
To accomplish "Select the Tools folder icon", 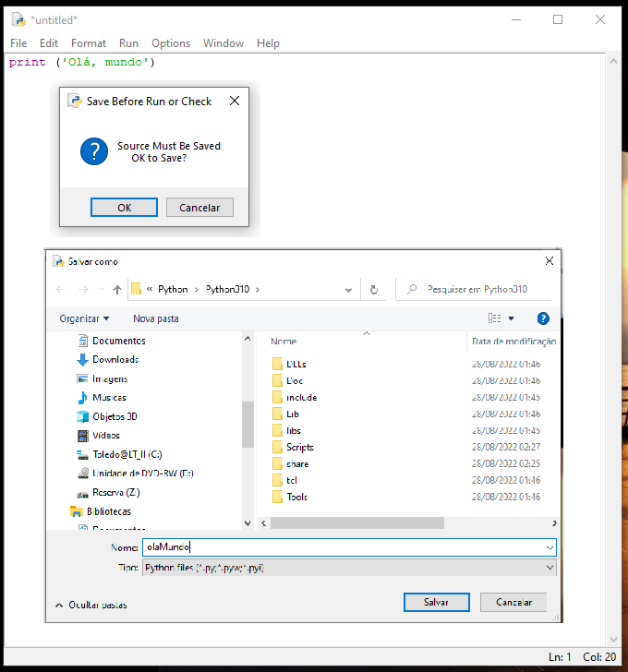I will point(277,497).
